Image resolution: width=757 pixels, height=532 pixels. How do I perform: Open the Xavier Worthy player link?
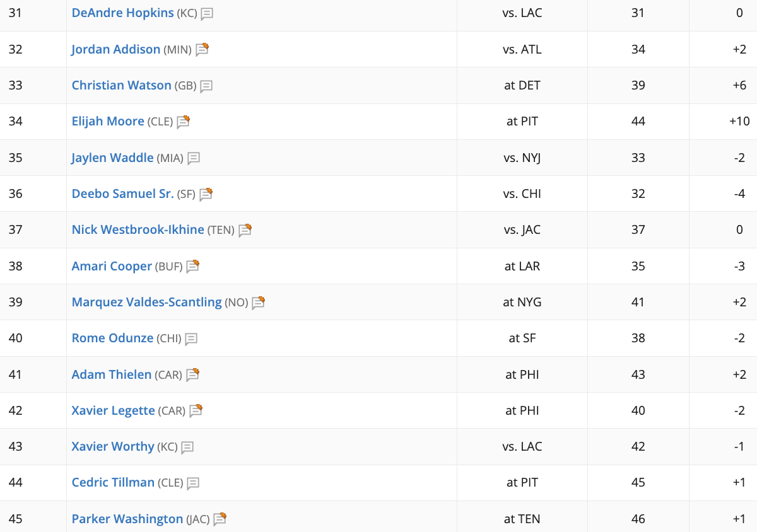pos(113,446)
